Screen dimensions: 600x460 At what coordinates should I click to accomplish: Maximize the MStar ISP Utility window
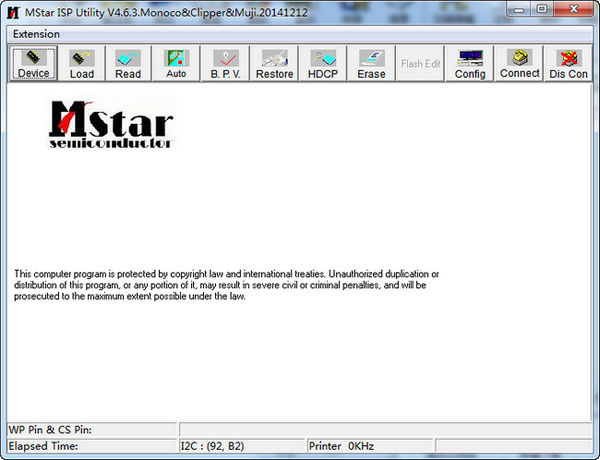click(541, 9)
